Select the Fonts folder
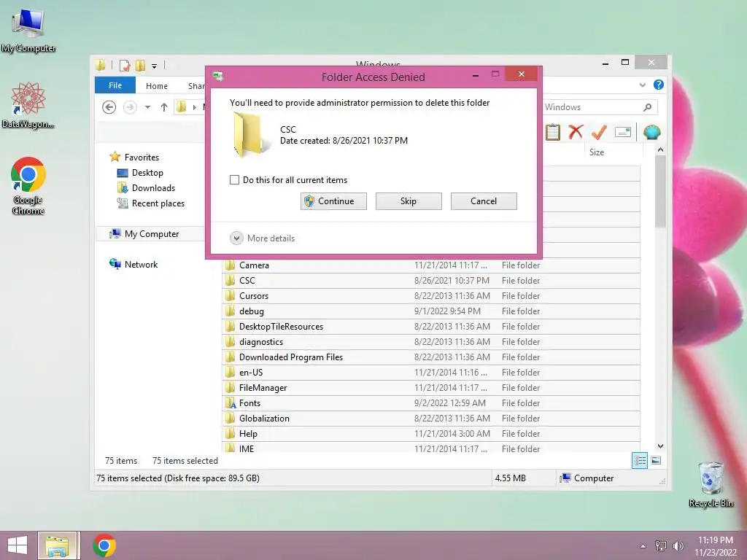 click(431, 402)
